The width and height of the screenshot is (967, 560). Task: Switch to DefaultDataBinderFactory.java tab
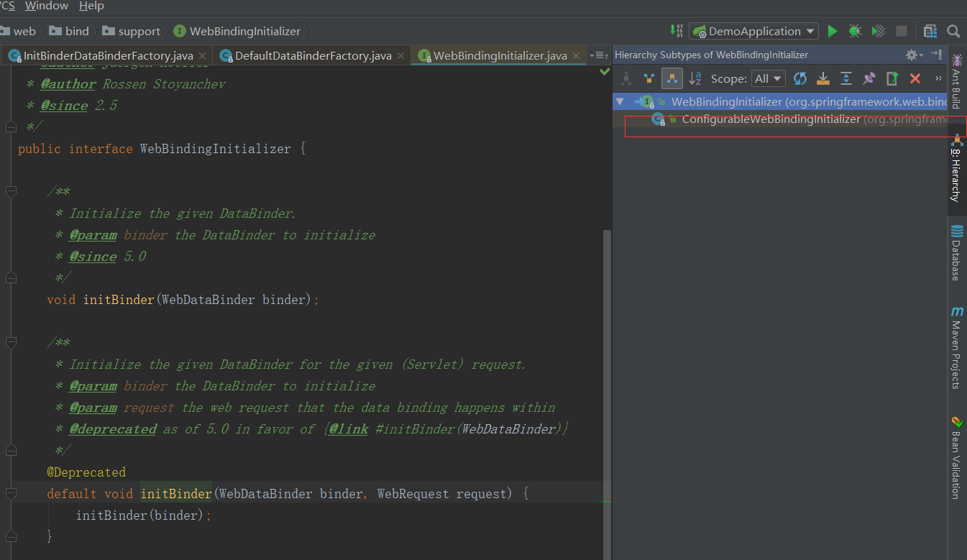[x=313, y=55]
